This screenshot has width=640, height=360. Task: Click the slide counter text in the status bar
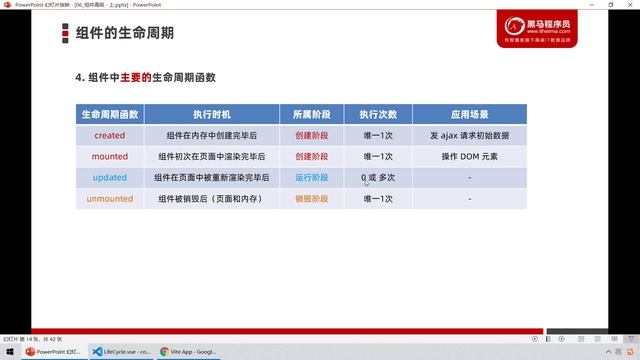coord(33,339)
